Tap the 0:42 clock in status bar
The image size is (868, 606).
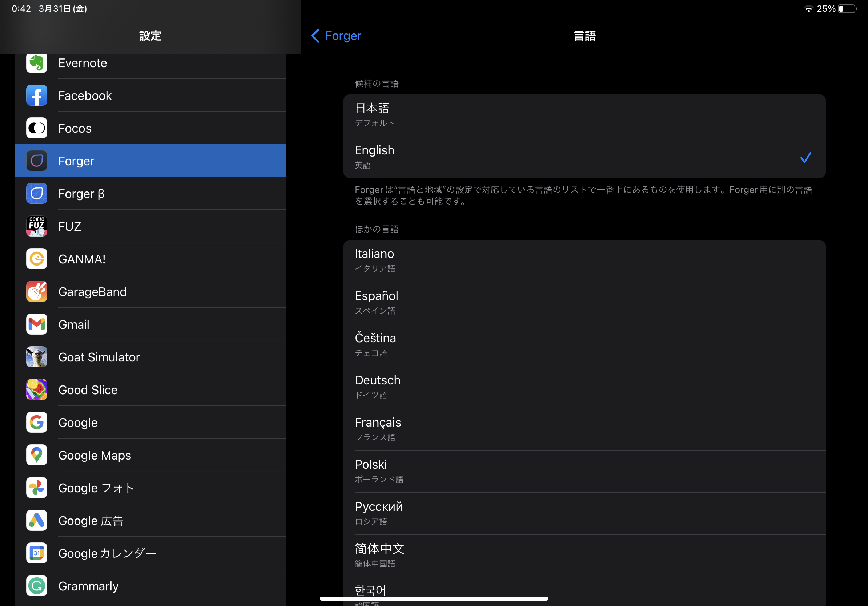(21, 9)
